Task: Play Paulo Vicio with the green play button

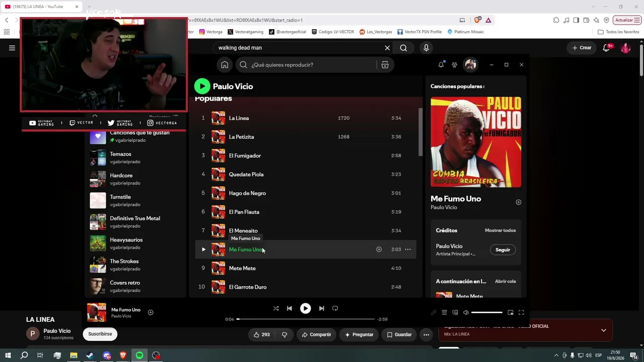Action: point(202,86)
